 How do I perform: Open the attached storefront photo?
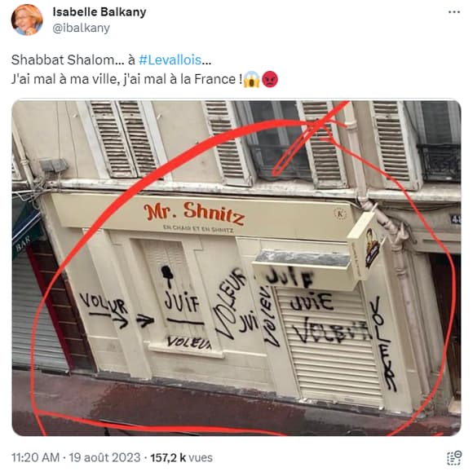tap(236, 267)
